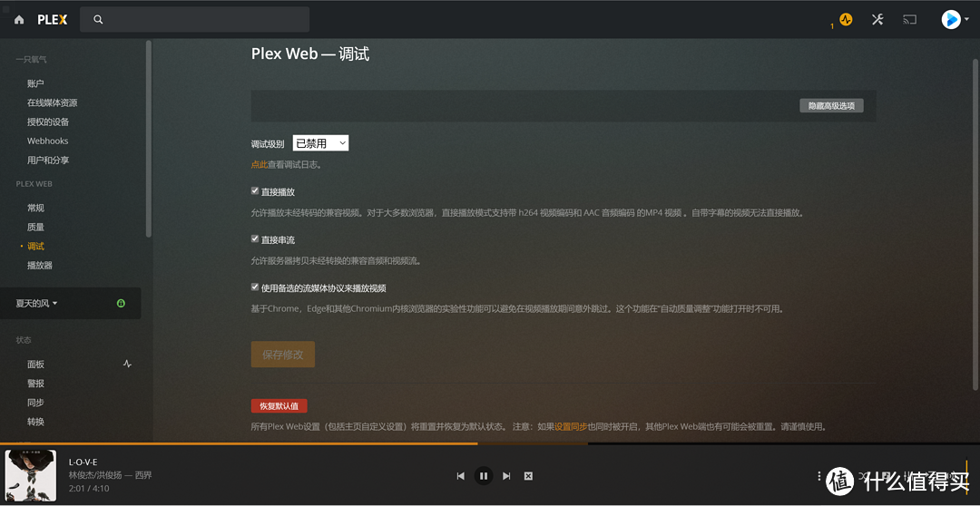Open 账户 settings page
The width and height of the screenshot is (980, 506).
click(x=35, y=83)
